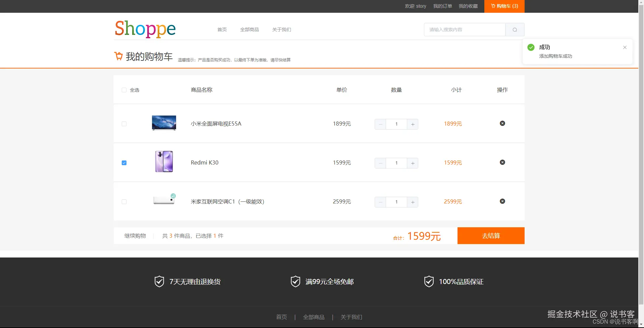The height and width of the screenshot is (328, 644).
Task: Check the 全选 select-all checkbox
Action: coord(124,90)
